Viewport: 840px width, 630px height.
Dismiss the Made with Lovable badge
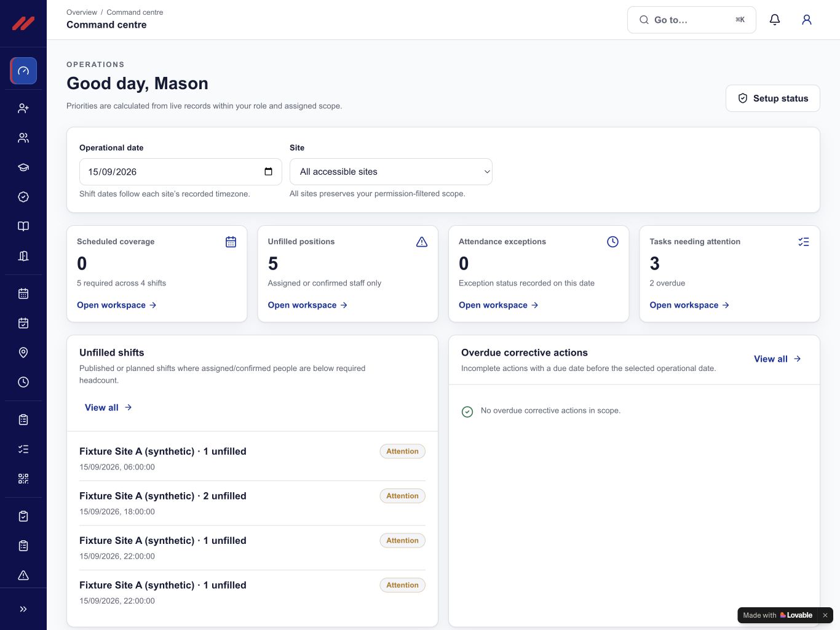pyautogui.click(x=825, y=615)
